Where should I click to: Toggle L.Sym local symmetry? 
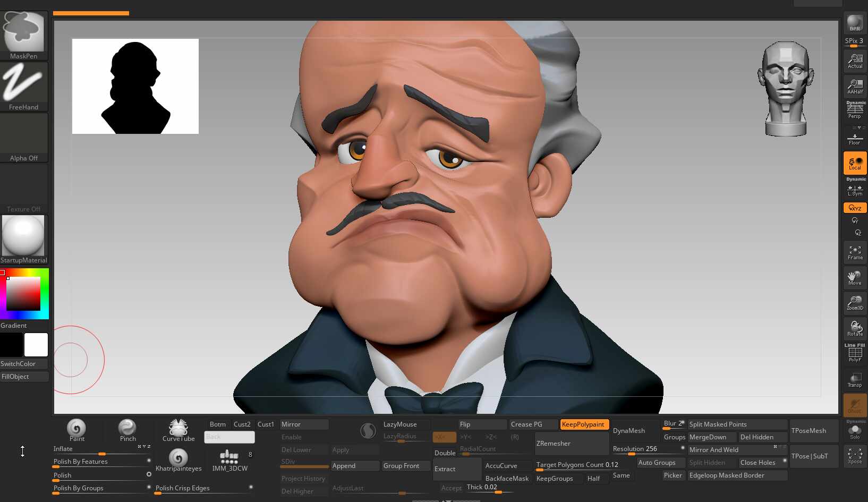pos(855,189)
